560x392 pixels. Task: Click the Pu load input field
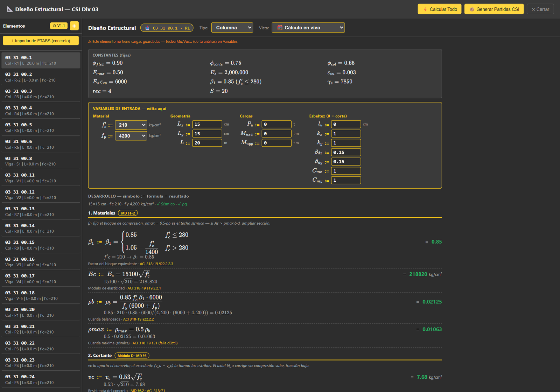[x=276, y=124]
